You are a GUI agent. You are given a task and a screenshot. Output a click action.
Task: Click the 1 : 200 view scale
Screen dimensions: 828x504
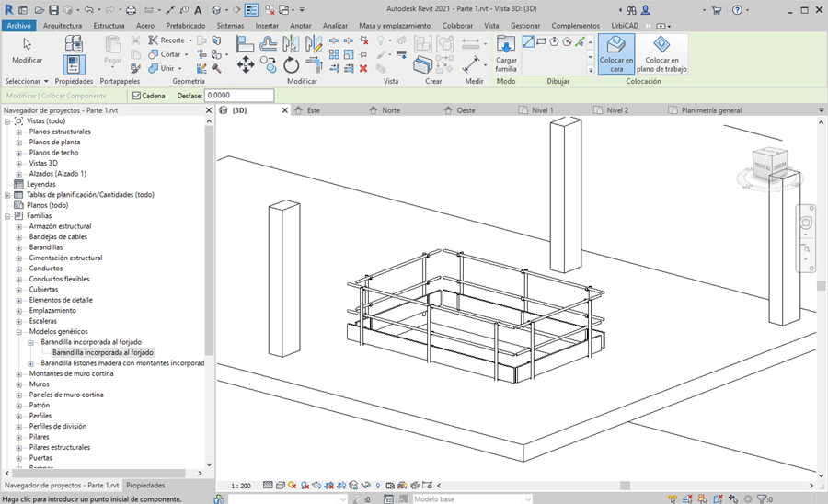[x=241, y=485]
